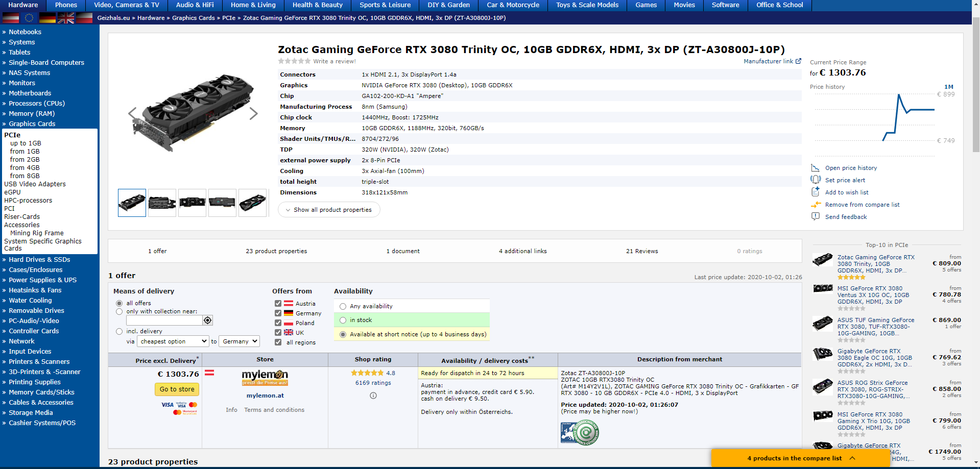980x469 pixels.
Task: Uncheck the UK offers checkbox
Action: 278,332
